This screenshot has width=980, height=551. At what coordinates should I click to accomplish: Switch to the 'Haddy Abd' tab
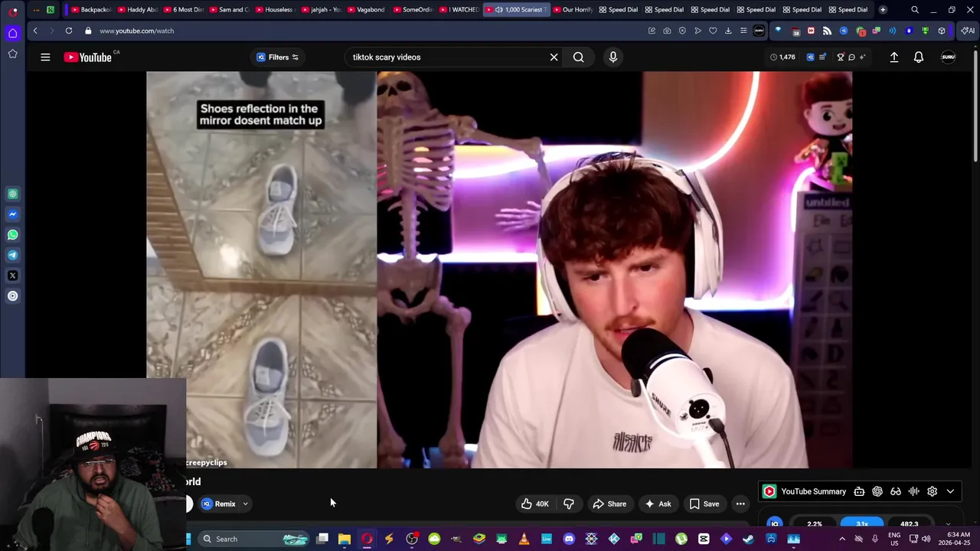136,9
